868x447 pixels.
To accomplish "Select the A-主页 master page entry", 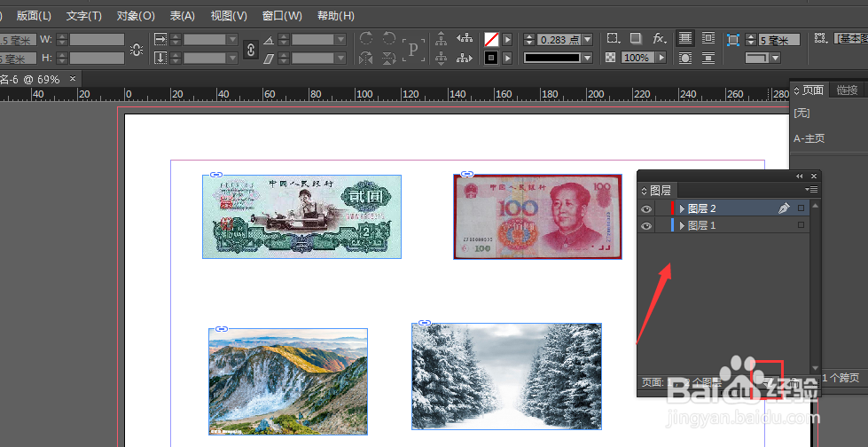I will (809, 138).
